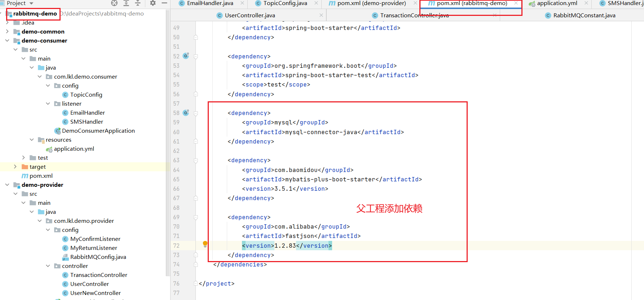
Task: Click the gutter bean icon on line 58
Action: pyautogui.click(x=186, y=112)
